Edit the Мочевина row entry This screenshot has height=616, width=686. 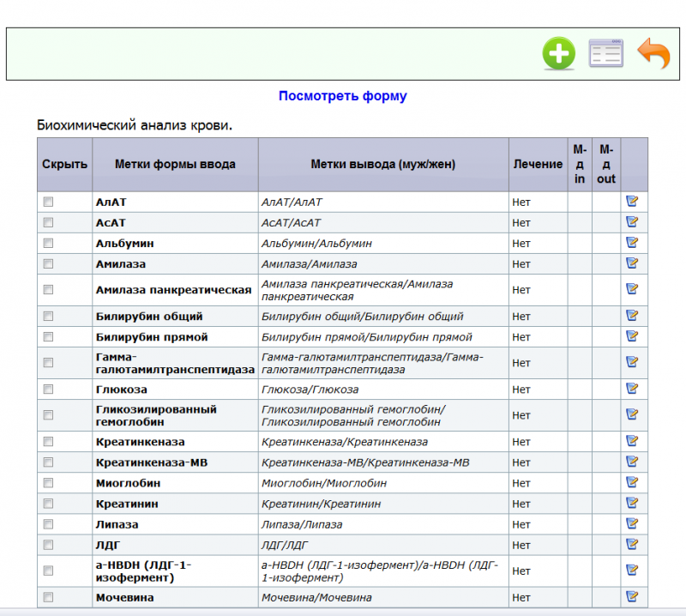tap(633, 596)
